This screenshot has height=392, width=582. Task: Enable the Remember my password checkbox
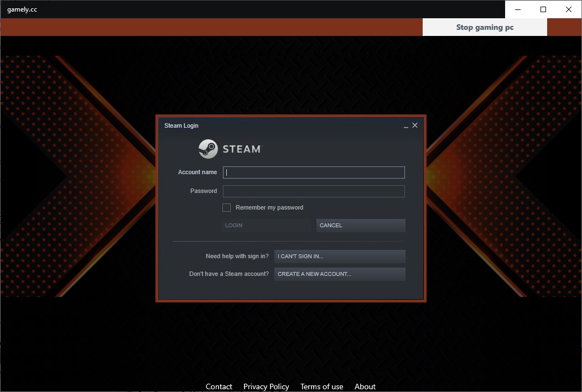[226, 208]
